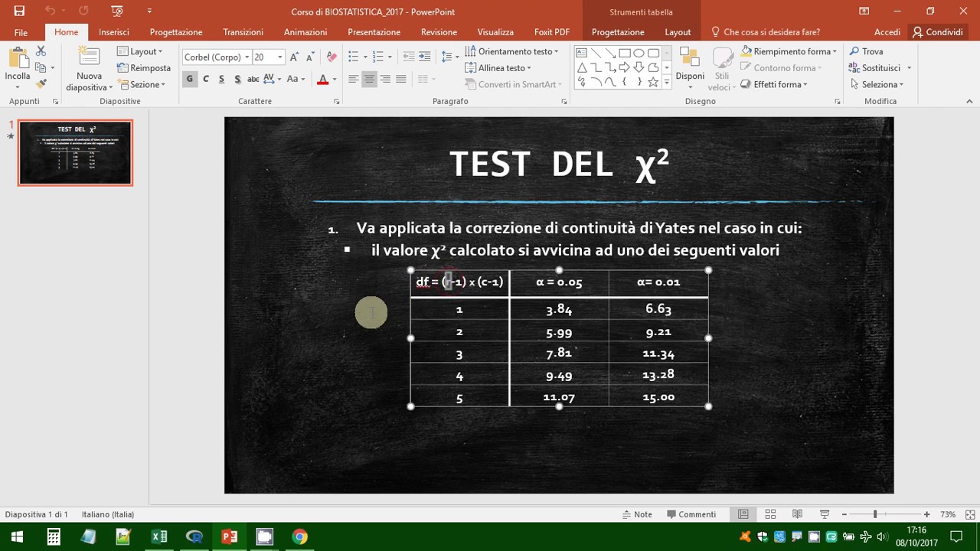Increase font size with the larger A icon
Image resolution: width=980 pixels, height=551 pixels.
coord(295,57)
